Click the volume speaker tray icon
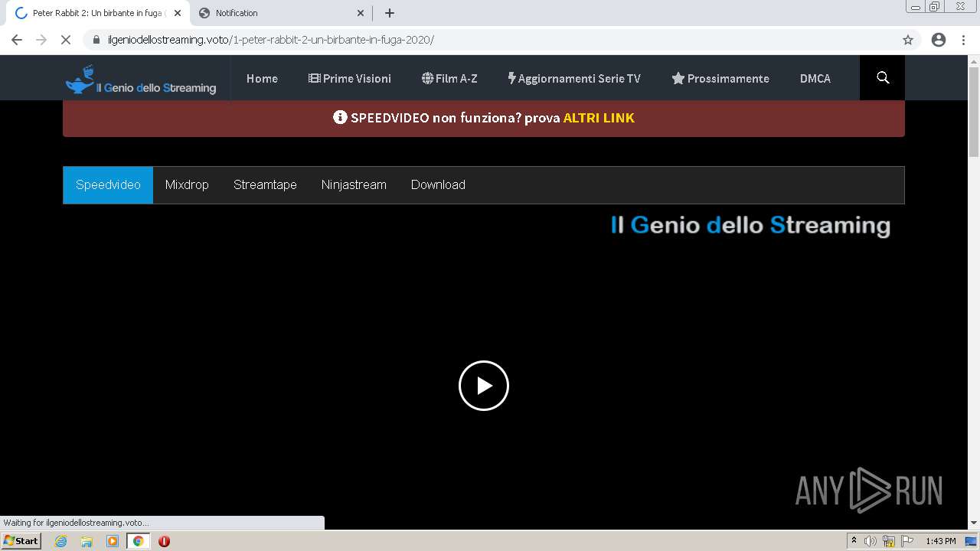The height and width of the screenshot is (551, 980). coord(870,541)
